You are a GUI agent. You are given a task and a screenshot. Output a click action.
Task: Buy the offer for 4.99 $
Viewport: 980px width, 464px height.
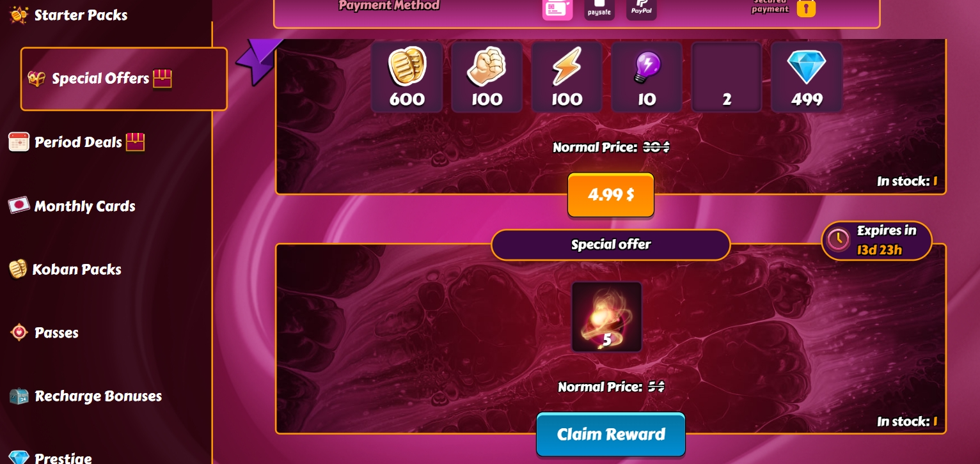pyautogui.click(x=611, y=195)
